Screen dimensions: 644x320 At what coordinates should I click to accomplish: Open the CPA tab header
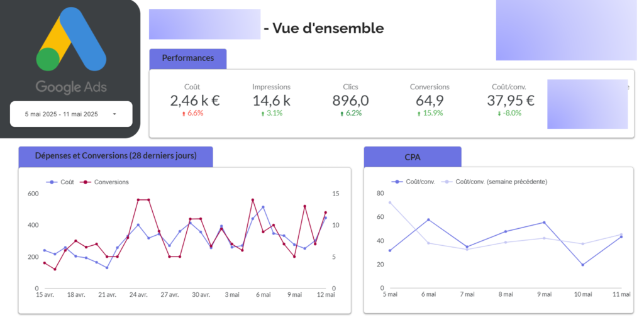pos(412,157)
